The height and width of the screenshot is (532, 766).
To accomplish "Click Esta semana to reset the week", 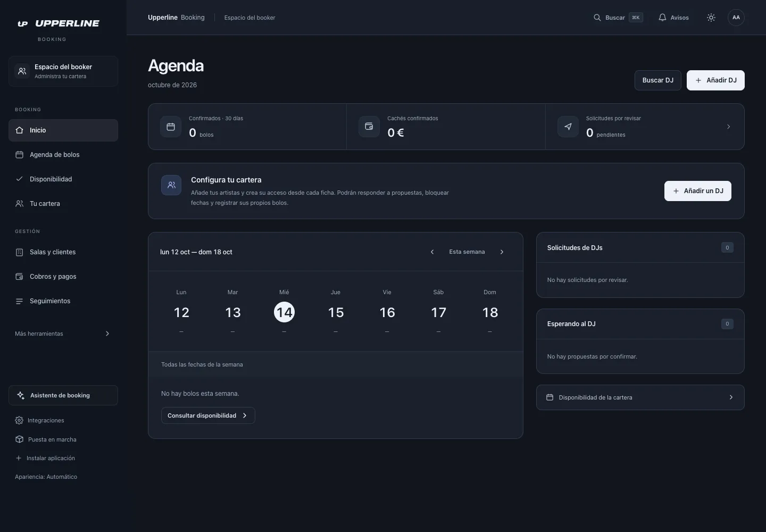I will point(467,252).
